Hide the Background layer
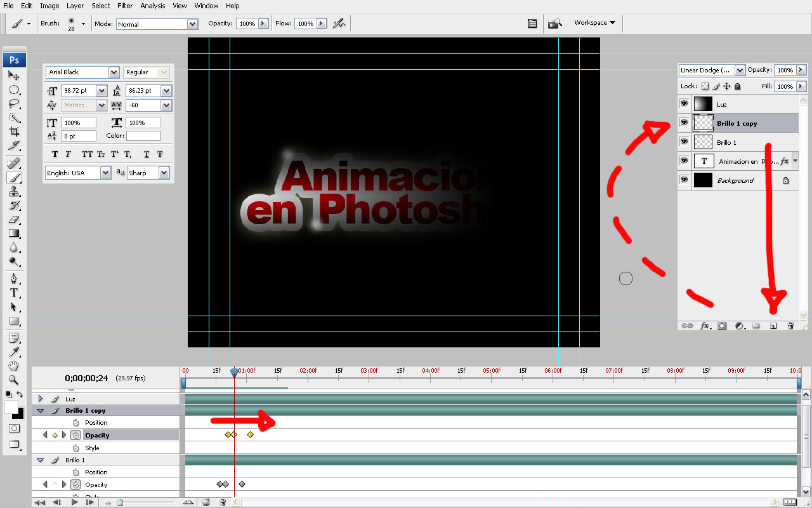The image size is (812, 508). (x=684, y=180)
